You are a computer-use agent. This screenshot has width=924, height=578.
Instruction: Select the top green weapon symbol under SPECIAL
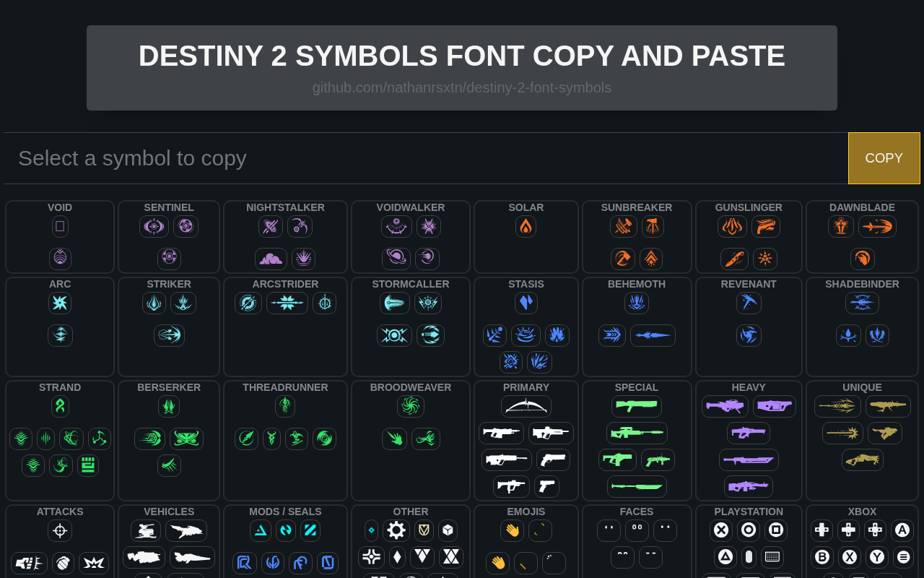coord(637,407)
